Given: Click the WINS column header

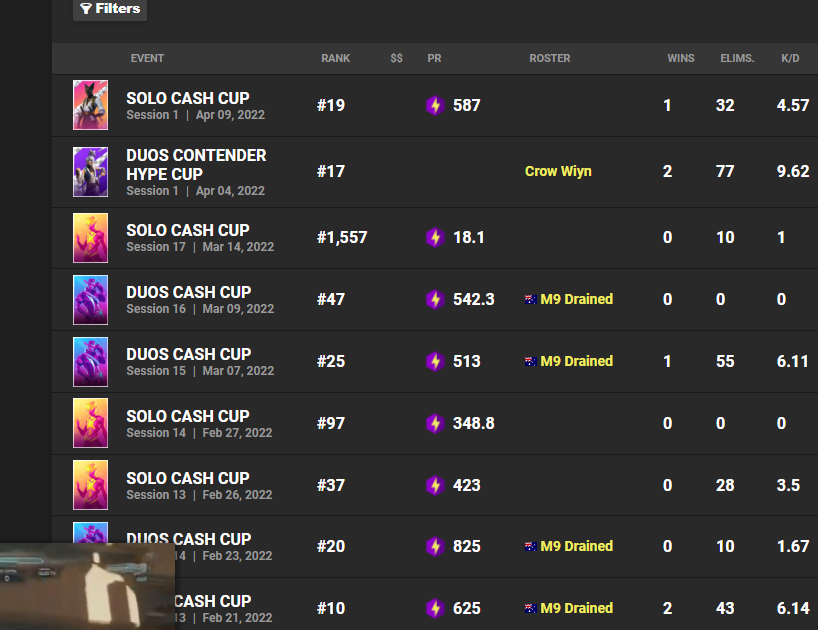Looking at the screenshot, I should pos(681,58).
